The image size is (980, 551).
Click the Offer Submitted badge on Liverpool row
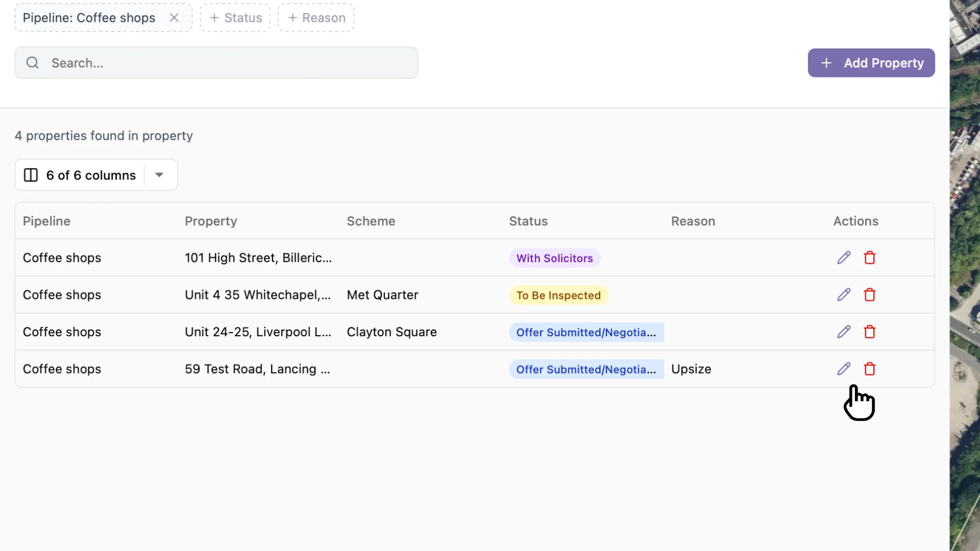click(x=585, y=332)
